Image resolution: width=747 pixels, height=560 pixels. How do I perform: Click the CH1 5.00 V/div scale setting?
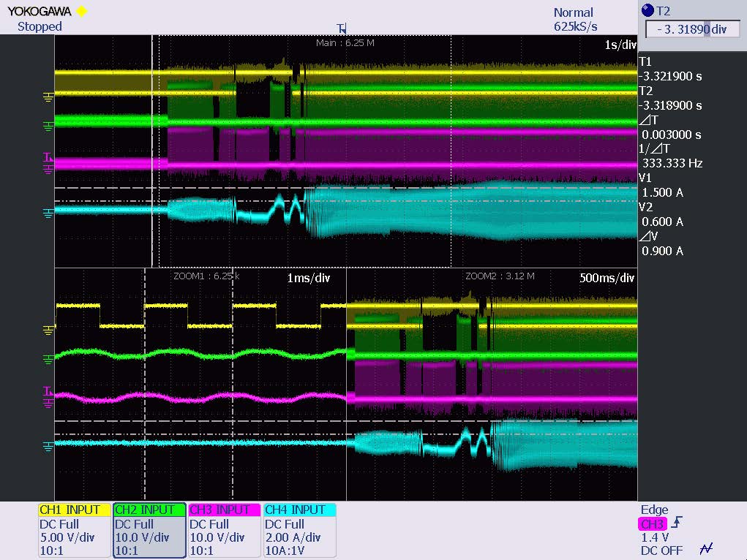pos(67,537)
